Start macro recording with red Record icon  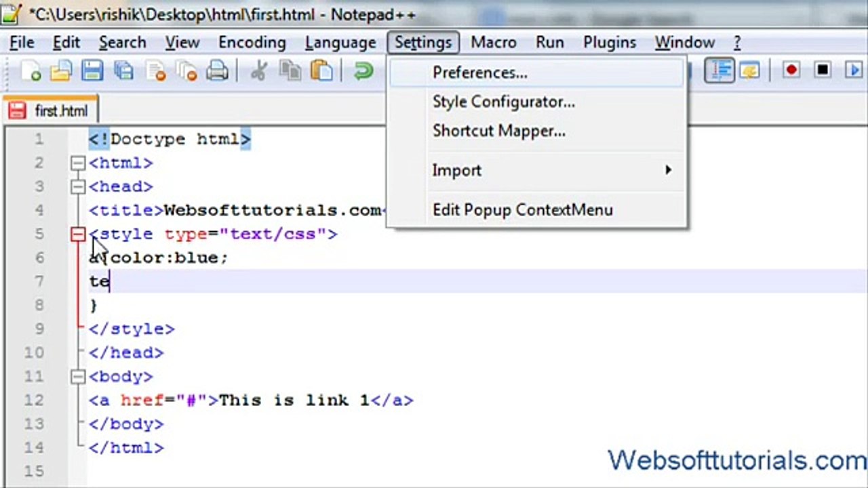[791, 69]
